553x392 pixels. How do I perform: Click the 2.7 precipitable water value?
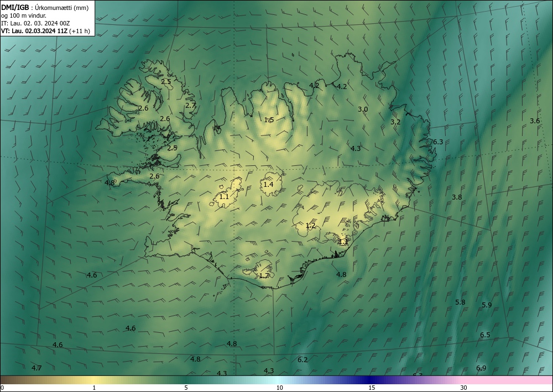click(x=190, y=105)
